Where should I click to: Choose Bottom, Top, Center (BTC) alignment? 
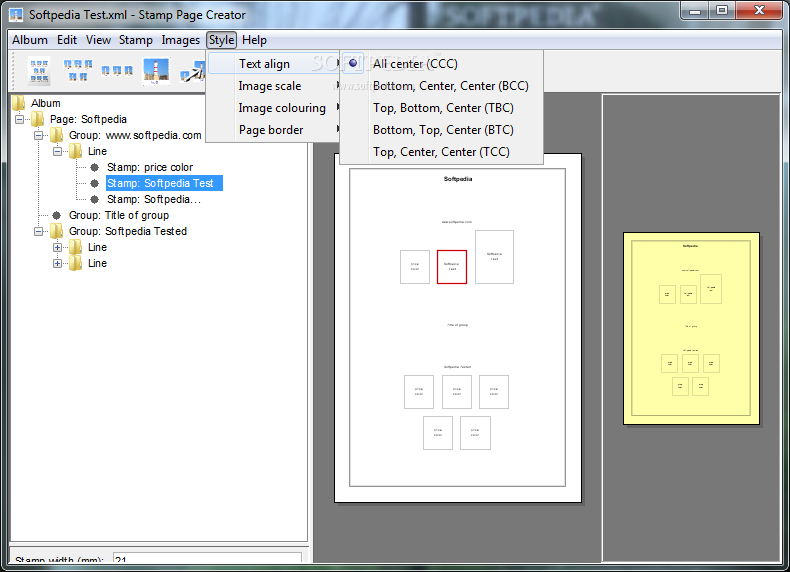coord(443,130)
